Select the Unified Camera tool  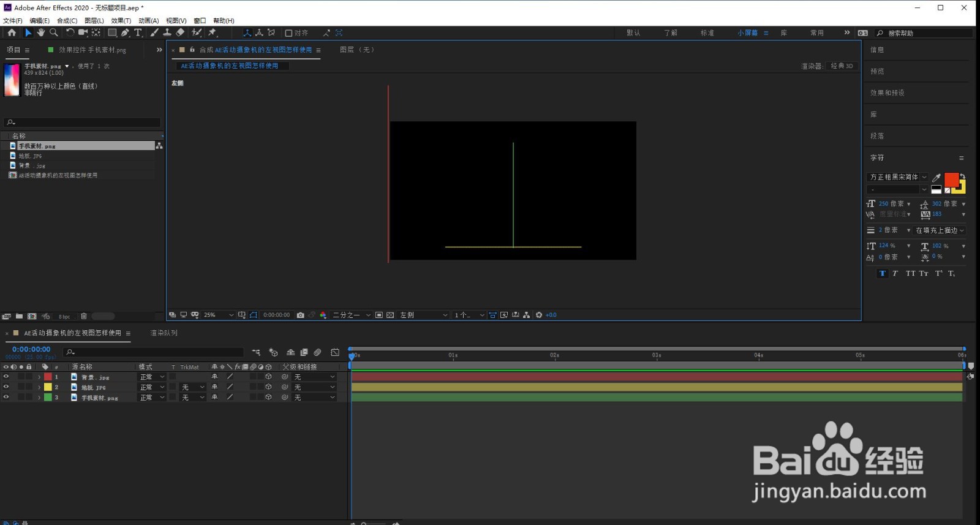[83, 32]
